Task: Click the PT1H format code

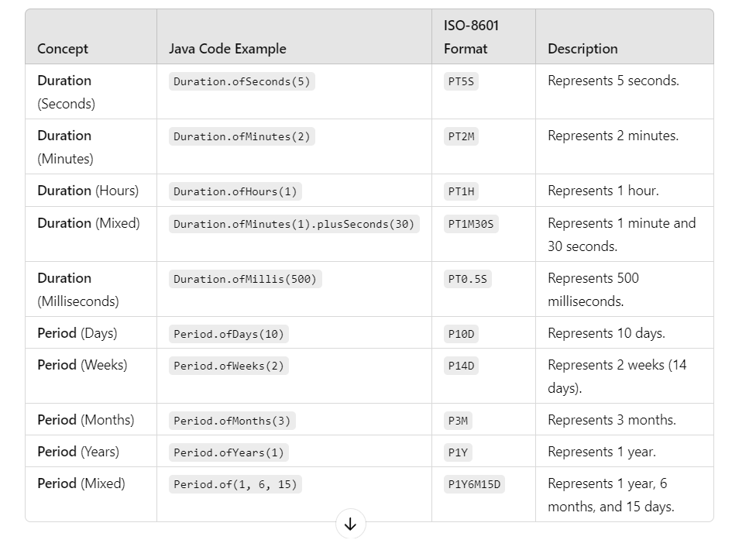Action: (461, 191)
